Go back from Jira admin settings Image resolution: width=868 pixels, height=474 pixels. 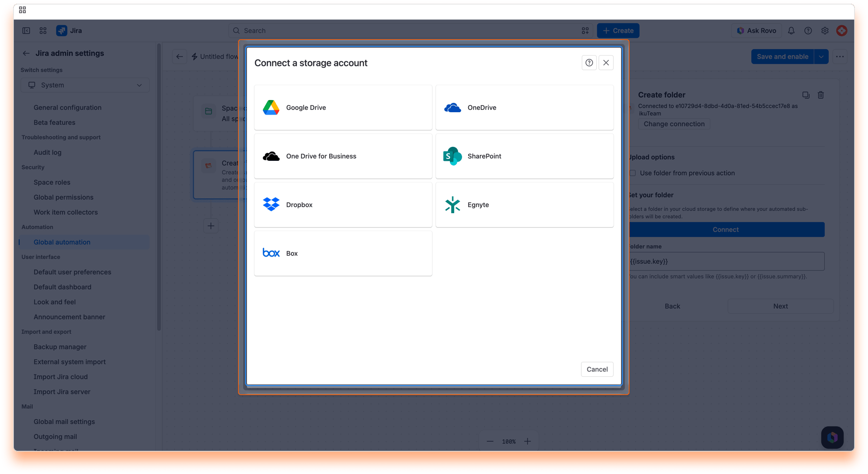26,53
